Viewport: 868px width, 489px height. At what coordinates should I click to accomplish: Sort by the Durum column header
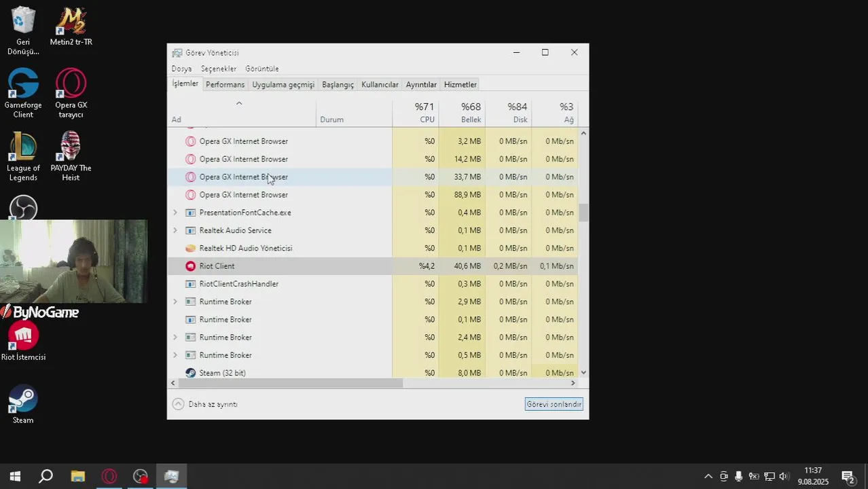[x=354, y=113]
